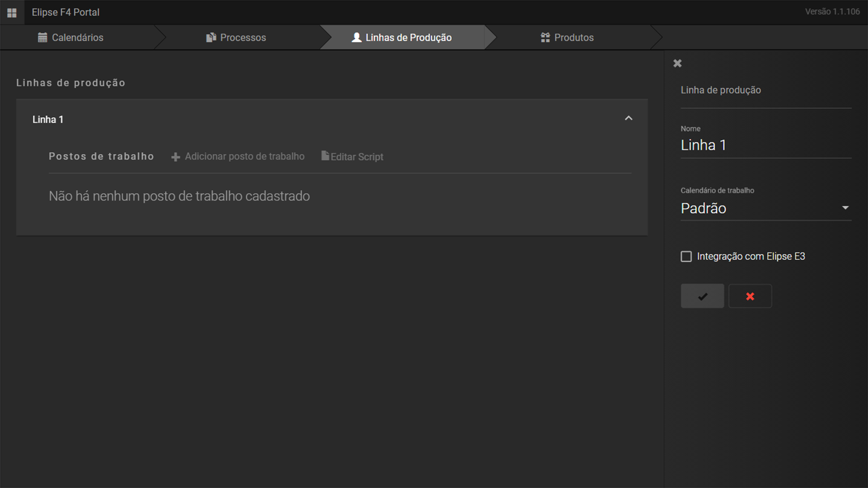Confirm with the checkmark button
Screen dimensions: 868x488
point(702,296)
